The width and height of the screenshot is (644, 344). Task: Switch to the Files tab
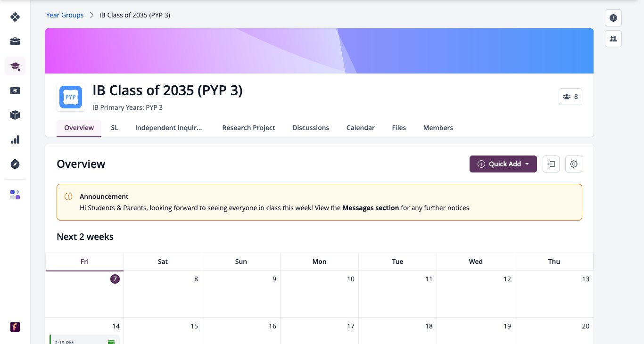pos(399,128)
